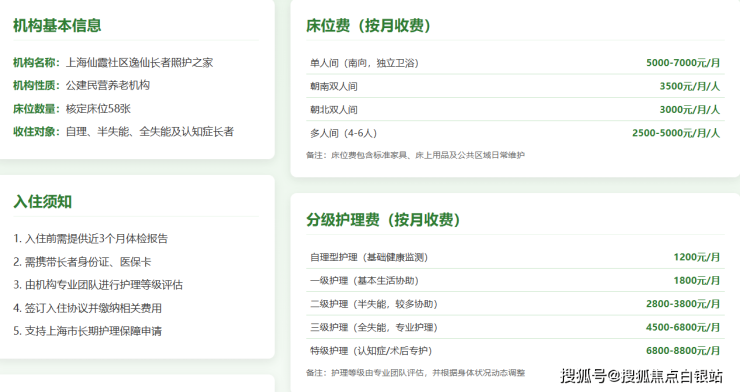Screen dimensions: 740x392
Task: Click the 6800-8800元/月 price
Action: 683,350
